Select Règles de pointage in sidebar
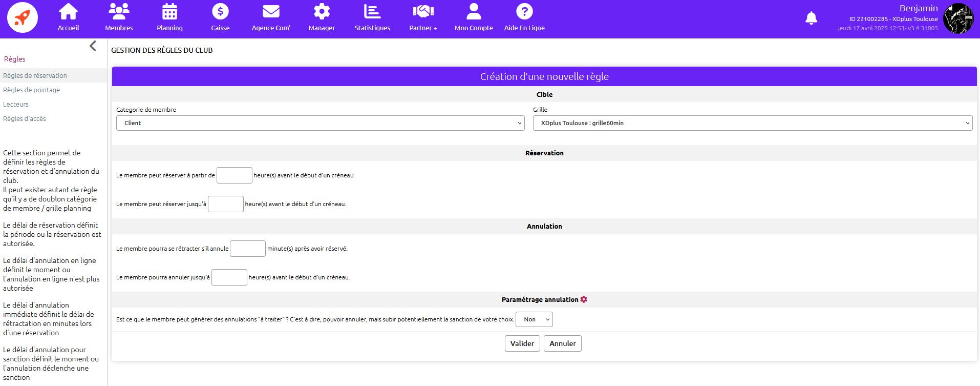Screen dimensions: 980x386 click(32, 90)
